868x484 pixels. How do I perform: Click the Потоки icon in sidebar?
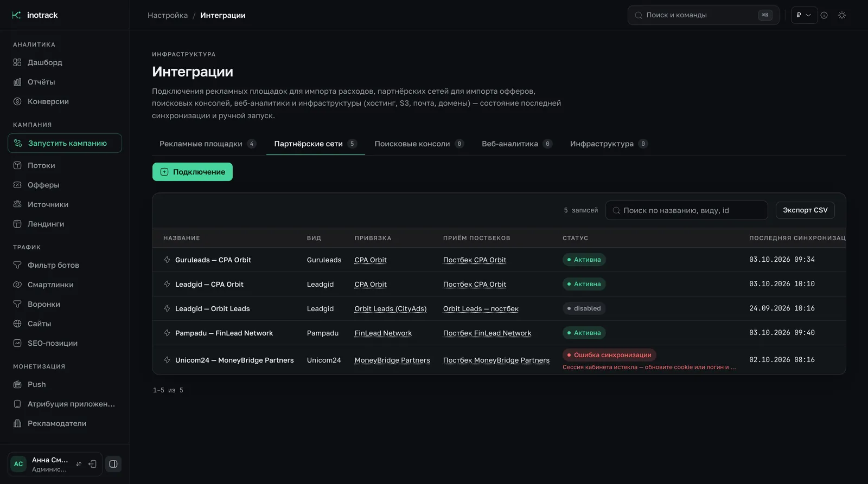tap(17, 165)
